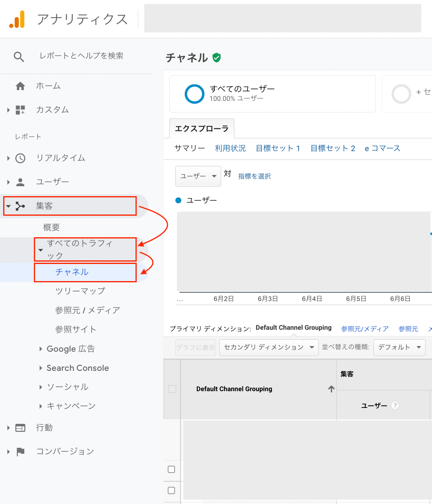Viewport: 432px width, 504px height.
Task: Click the 集客 table column group header
Action: click(x=347, y=374)
